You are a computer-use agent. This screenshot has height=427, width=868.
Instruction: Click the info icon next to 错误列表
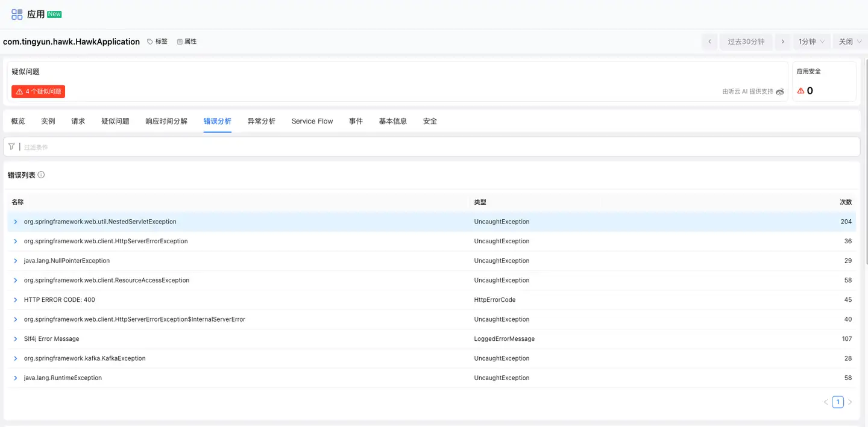click(40, 175)
